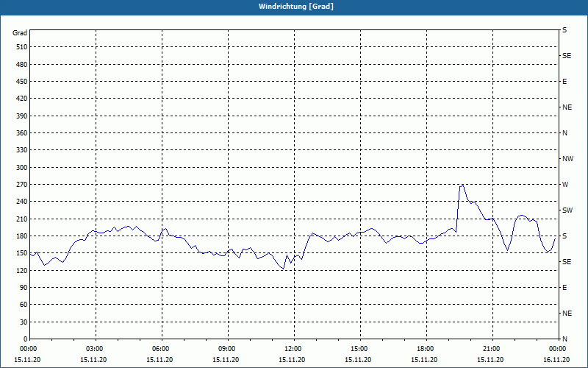Click the 21:00 time label
Image resolution: width=588 pixels, height=368 pixels.
[490, 349]
